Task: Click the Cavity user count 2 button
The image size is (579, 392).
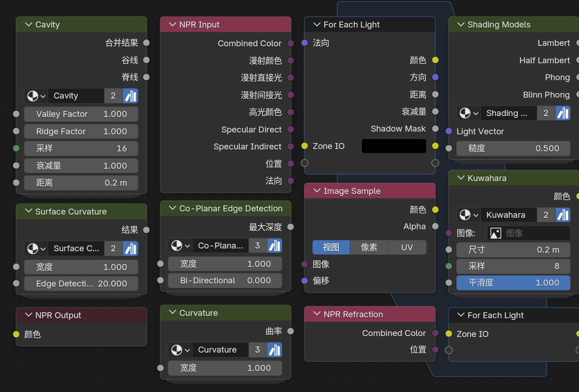Action: [113, 96]
